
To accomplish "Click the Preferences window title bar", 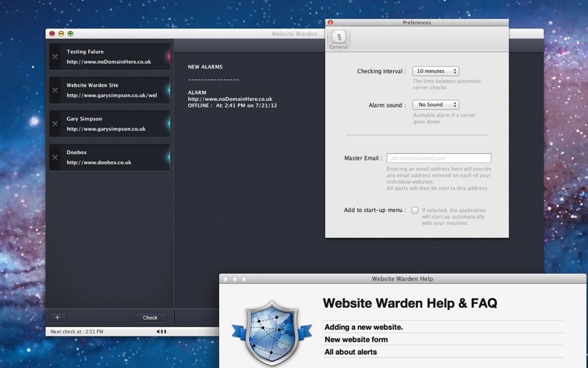I will [417, 23].
